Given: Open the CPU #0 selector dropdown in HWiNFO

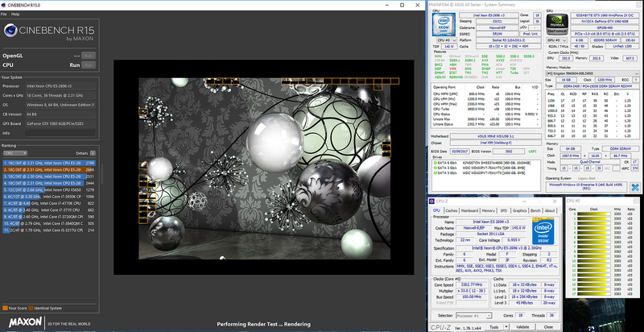Looking at the screenshot, I should (447, 40).
